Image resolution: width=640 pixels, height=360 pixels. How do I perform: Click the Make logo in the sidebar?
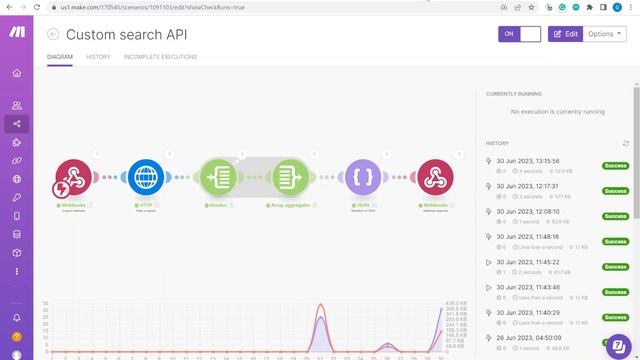point(17,32)
